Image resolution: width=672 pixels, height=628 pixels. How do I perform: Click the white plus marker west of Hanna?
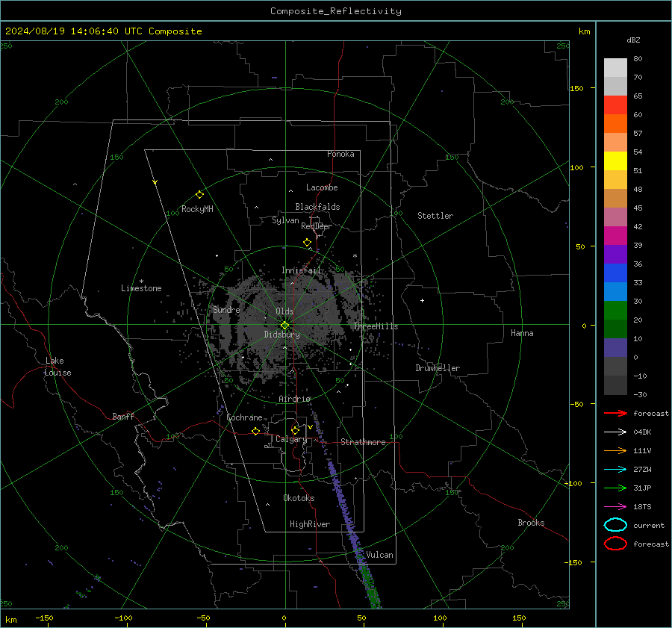click(x=422, y=300)
